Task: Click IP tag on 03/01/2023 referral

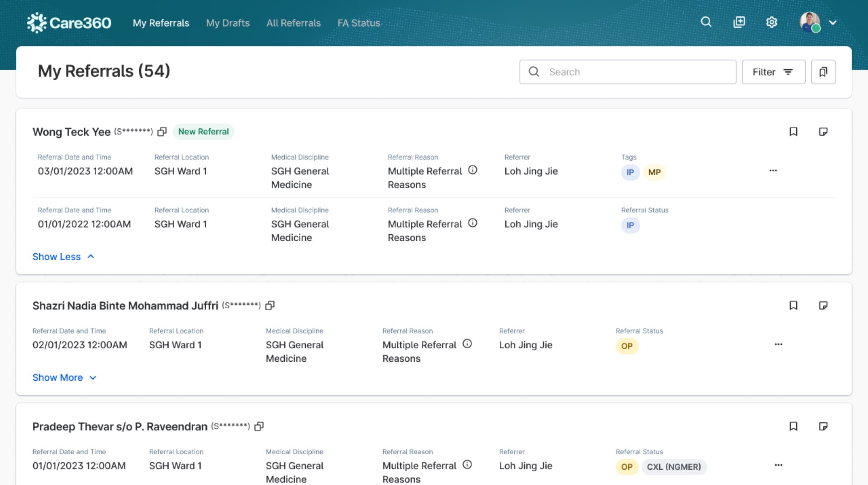Action: click(x=630, y=172)
